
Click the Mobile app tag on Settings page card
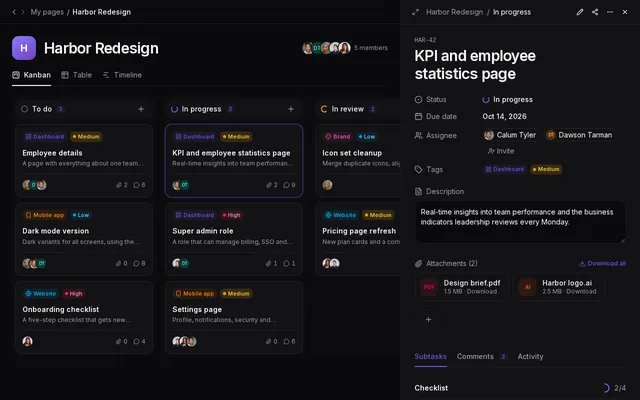coord(194,293)
